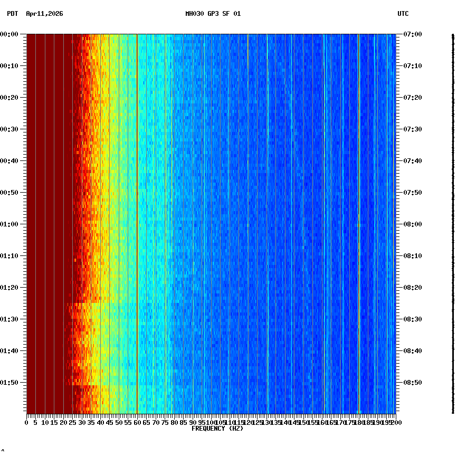Click the orange line near 75 Hz
The height and width of the screenshot is (456, 476).
click(x=165, y=211)
